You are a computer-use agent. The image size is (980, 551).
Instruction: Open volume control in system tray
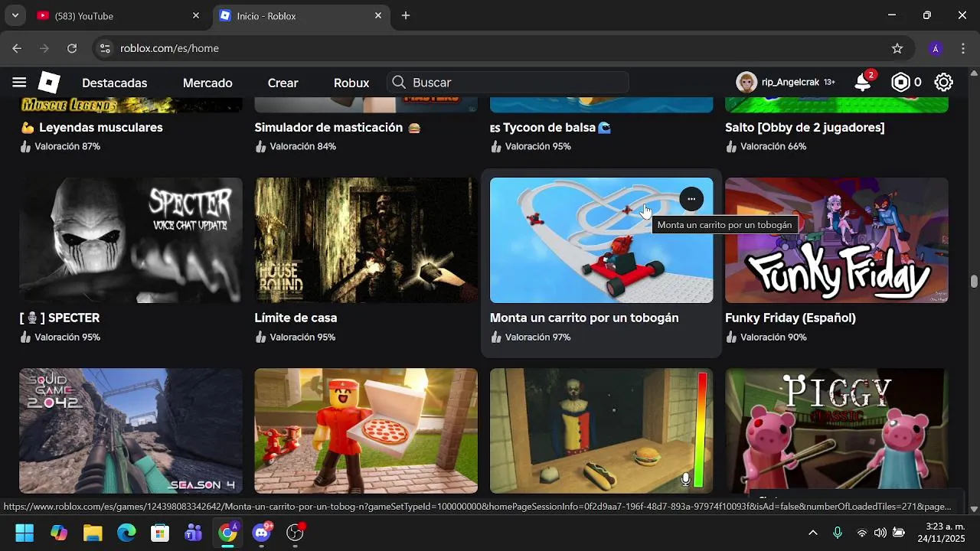(880, 533)
